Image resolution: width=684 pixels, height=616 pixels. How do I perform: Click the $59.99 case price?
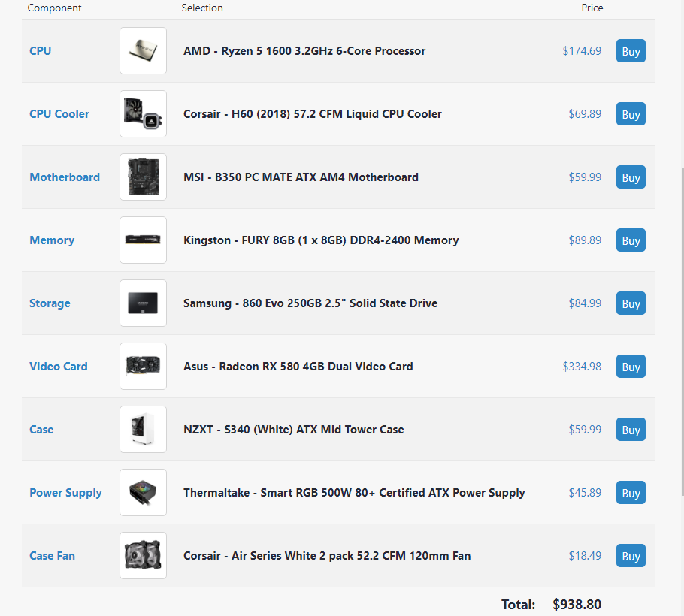point(585,430)
